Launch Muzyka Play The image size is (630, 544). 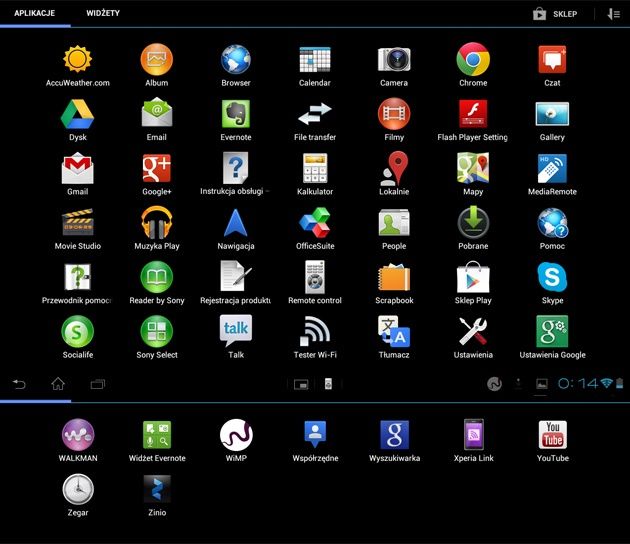tap(157, 223)
